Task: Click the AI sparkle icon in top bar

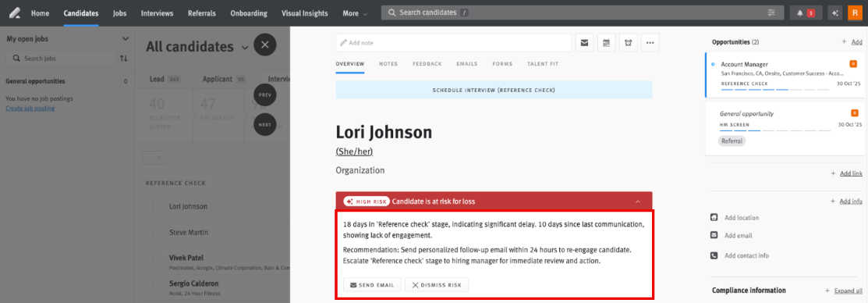Action: [834, 12]
